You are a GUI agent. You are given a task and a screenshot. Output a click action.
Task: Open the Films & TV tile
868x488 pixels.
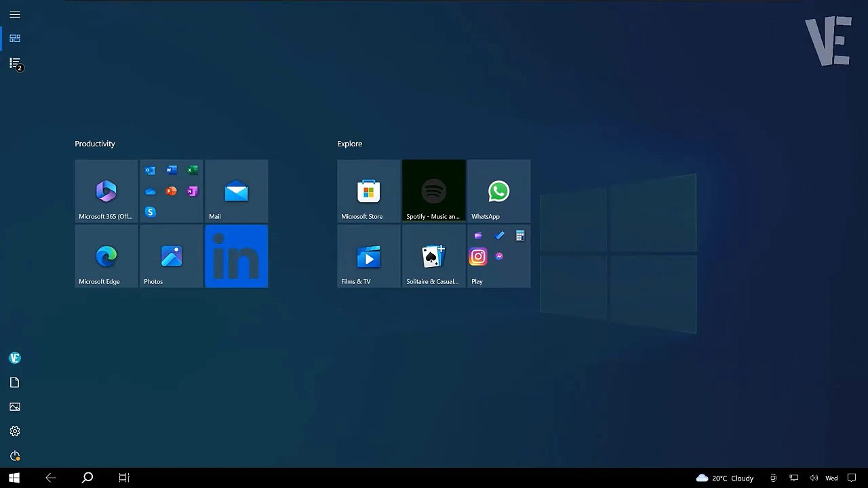coord(369,256)
